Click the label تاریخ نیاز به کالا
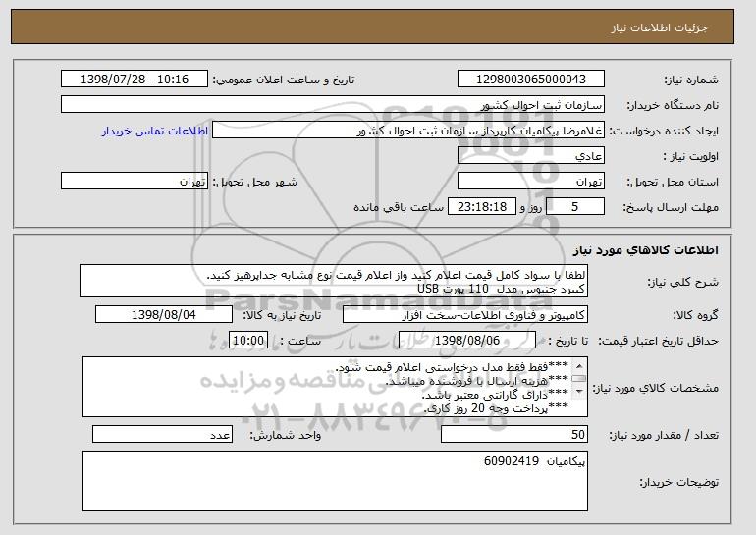 click(x=282, y=315)
